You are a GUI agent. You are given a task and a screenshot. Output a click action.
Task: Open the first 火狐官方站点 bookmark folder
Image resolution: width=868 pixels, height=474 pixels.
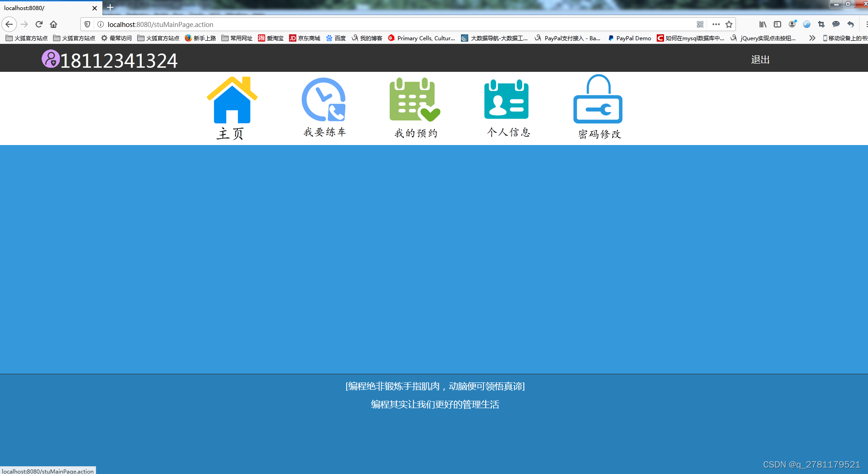click(27, 38)
